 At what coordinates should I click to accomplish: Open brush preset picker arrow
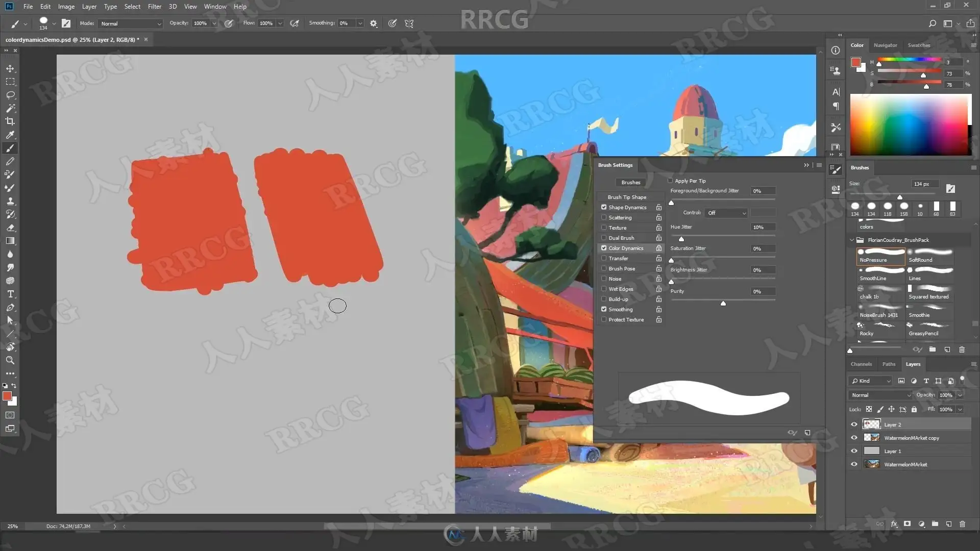[x=54, y=23]
